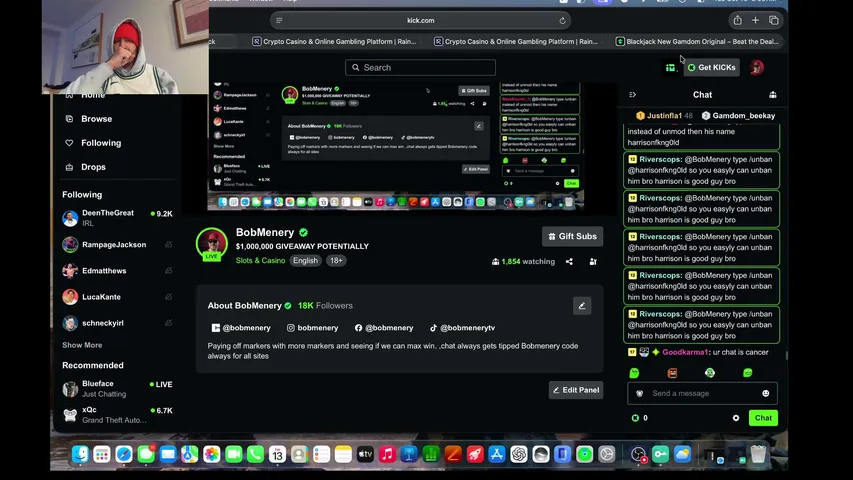The width and height of the screenshot is (853, 480).
Task: Switch to second Crypto Casino Rain tab
Action: point(516,41)
